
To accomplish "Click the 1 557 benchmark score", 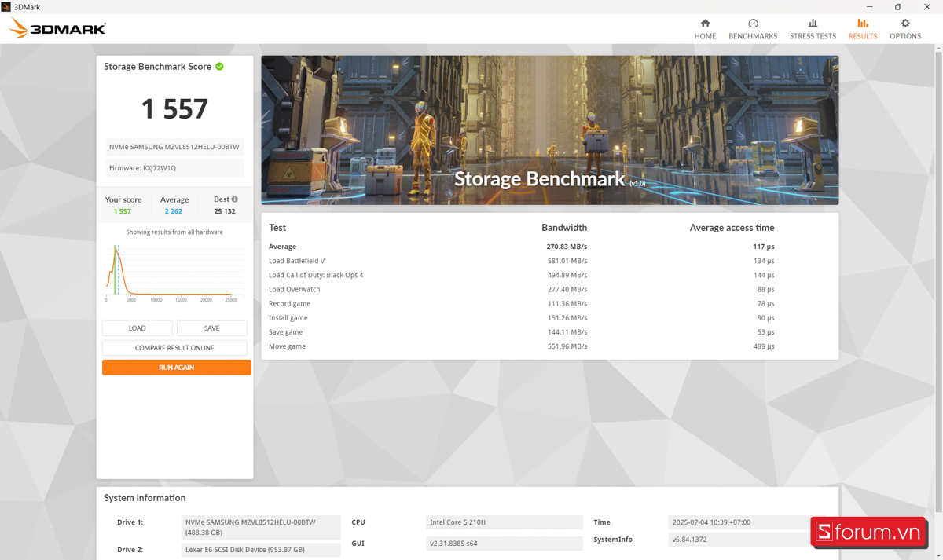I will [174, 108].
